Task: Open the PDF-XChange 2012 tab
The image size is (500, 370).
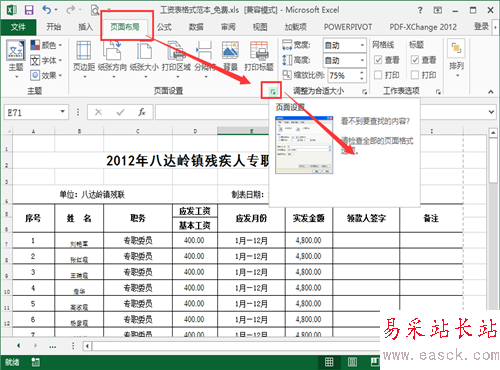Action: pyautogui.click(x=423, y=27)
